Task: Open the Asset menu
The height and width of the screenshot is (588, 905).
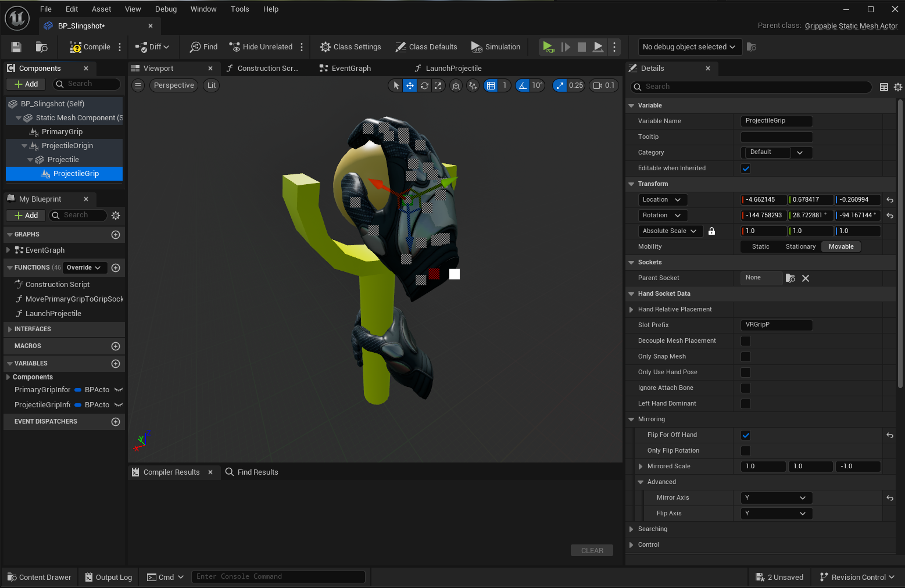Action: click(x=101, y=9)
